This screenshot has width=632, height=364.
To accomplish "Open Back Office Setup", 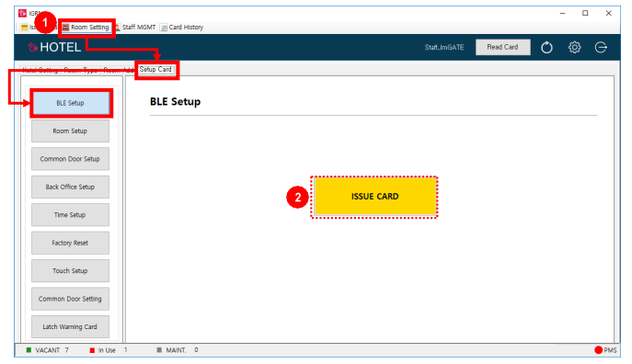I will (x=70, y=188).
